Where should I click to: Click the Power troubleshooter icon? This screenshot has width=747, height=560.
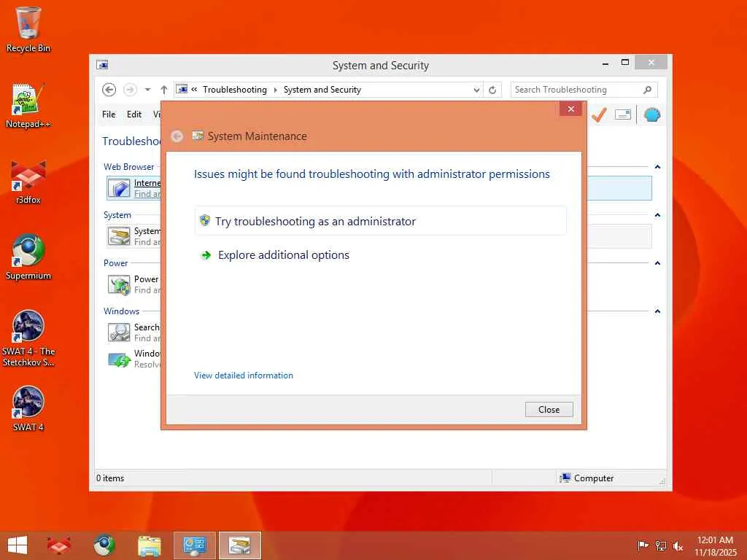(x=119, y=285)
